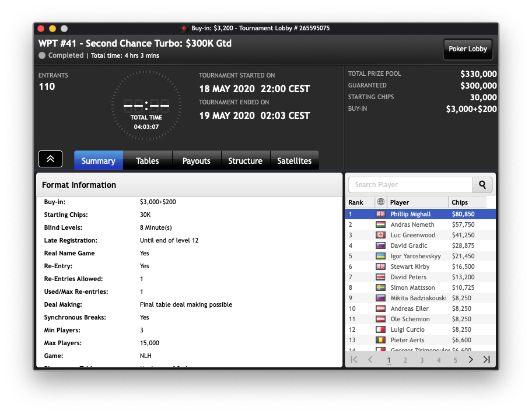This screenshot has height=414, width=532.
Task: Click the Hungarian flag beside Andras Nemeth
Action: click(381, 224)
